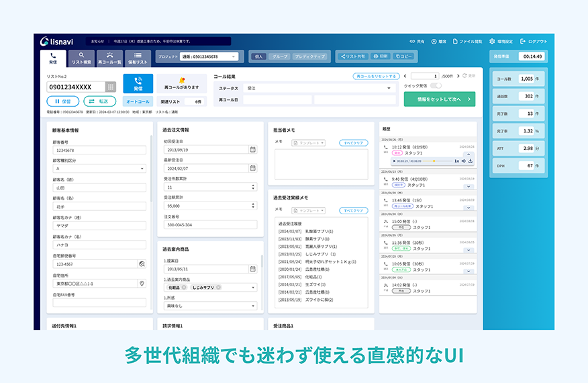
Task: Open the 保有リスト tab
Action: 138,58
